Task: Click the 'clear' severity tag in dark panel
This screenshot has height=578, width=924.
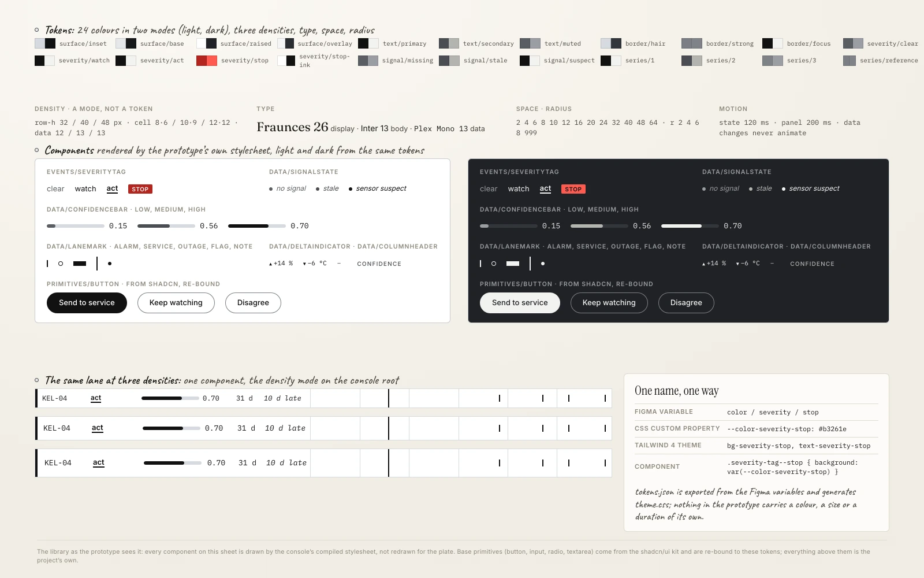Action: 489,189
